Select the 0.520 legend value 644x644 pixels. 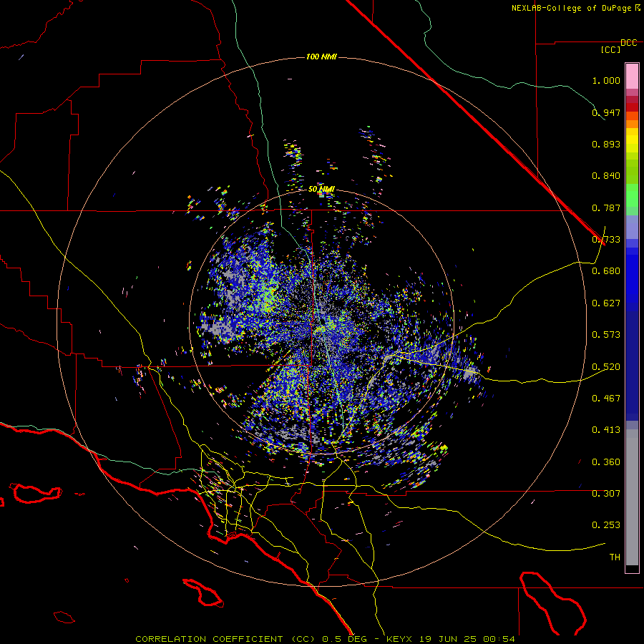pyautogui.click(x=606, y=367)
